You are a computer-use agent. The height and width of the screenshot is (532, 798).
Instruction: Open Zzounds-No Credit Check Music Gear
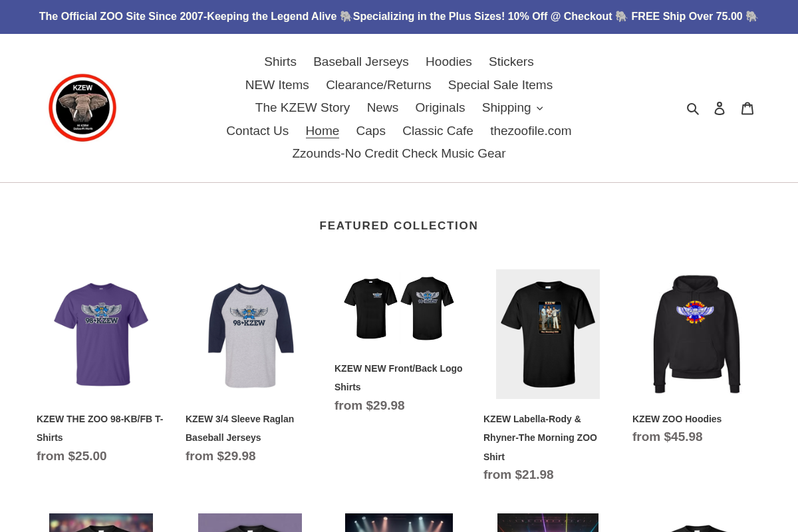click(398, 154)
